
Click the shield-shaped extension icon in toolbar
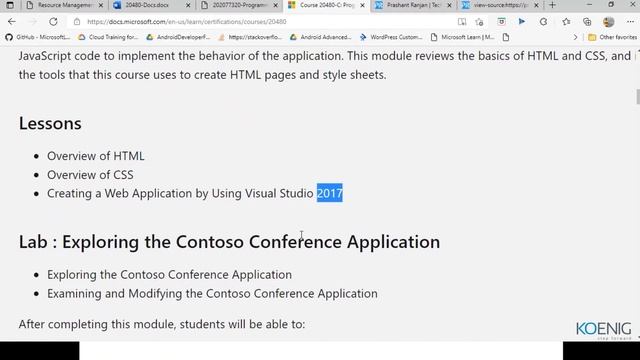coord(501,22)
